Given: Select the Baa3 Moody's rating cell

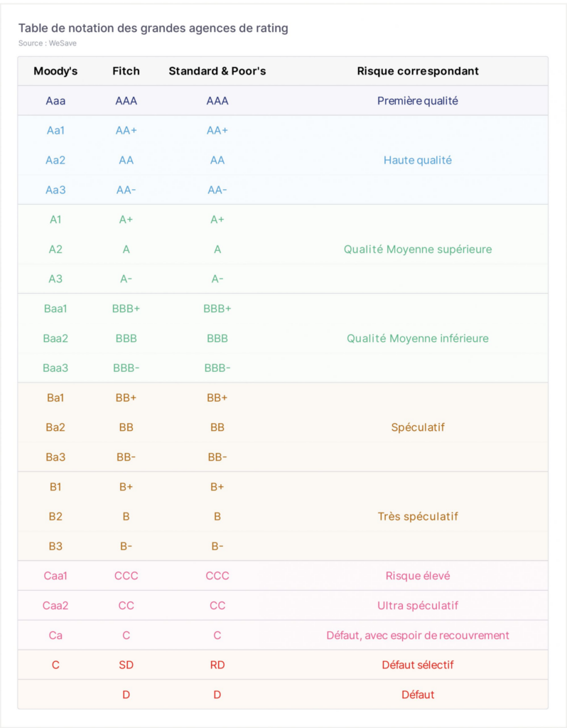Looking at the screenshot, I should click(55, 368).
